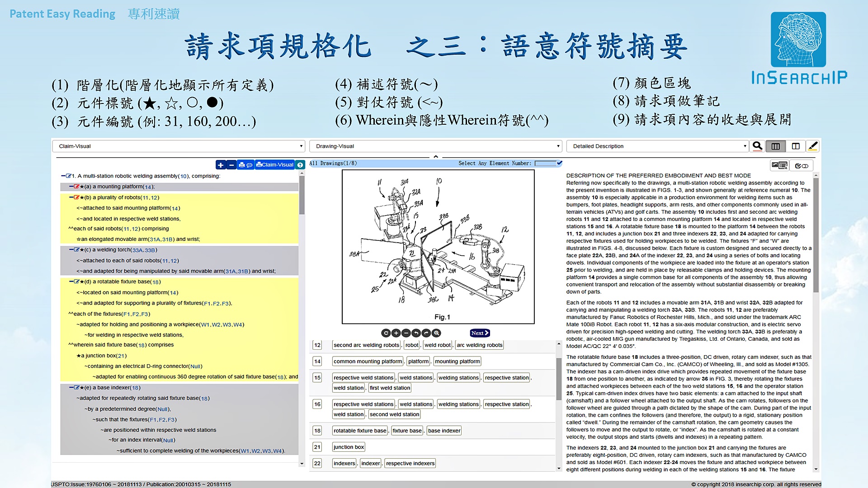The height and width of the screenshot is (488, 868).
Task: Edit note for claim 1 header
Action: point(69,176)
